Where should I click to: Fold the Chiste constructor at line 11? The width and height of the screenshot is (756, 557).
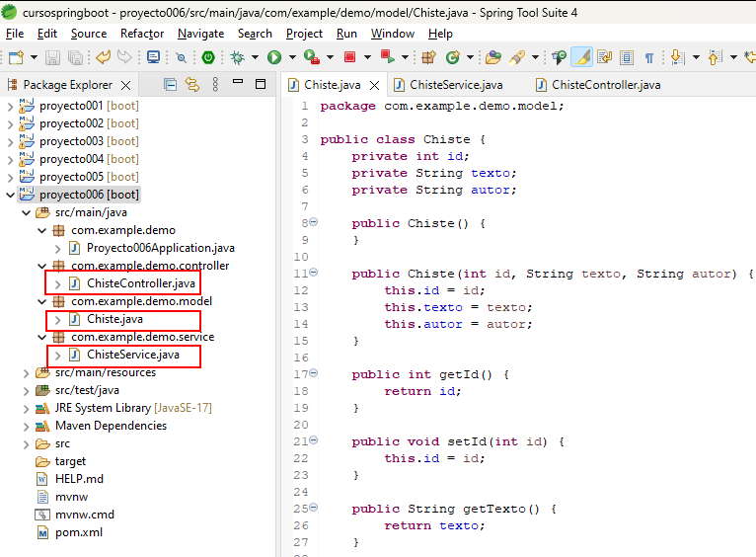pos(314,273)
